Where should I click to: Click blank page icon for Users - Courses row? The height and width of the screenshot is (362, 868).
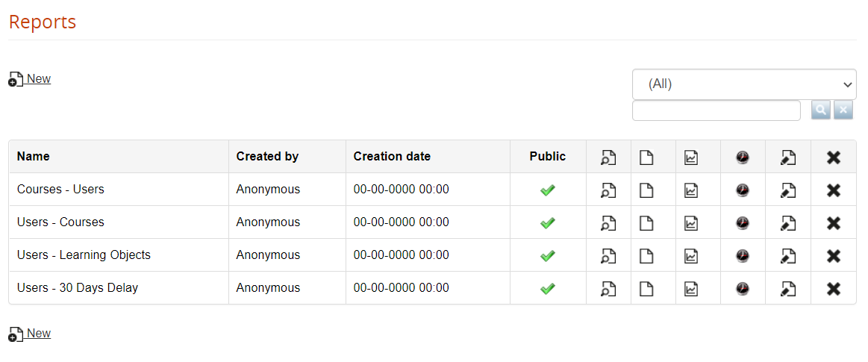[646, 223]
